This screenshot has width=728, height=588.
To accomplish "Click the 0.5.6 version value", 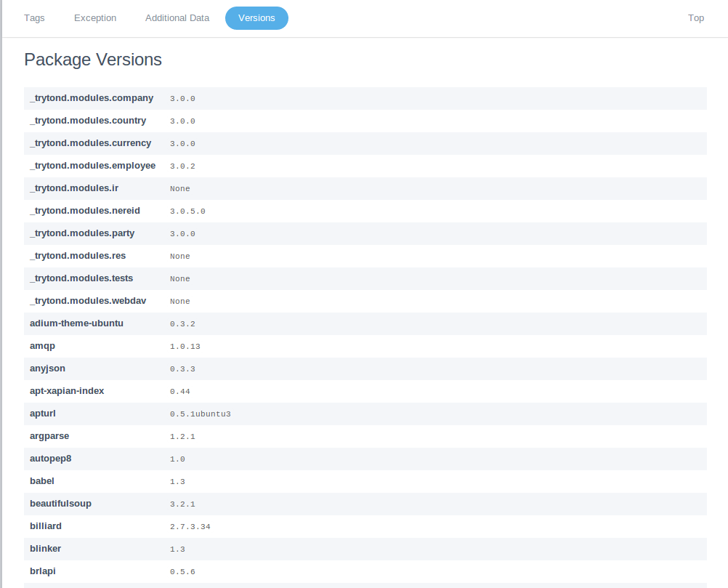I will pyautogui.click(x=182, y=572).
